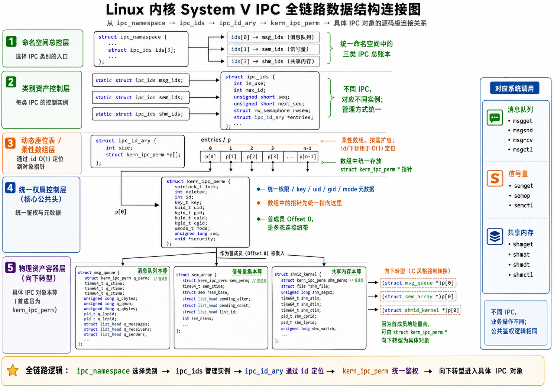Click the p[3] array cell
Viewport: 554px width, 392px height.
click(273, 157)
